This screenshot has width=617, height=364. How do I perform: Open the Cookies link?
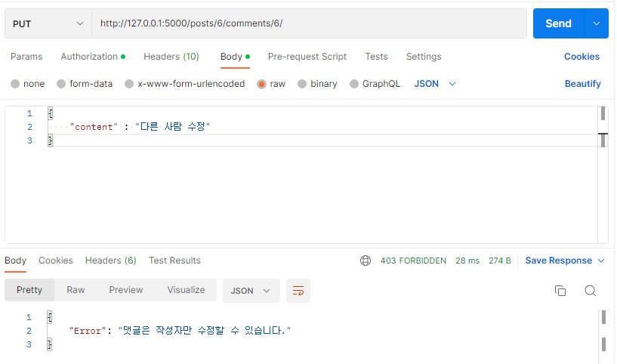[582, 57]
